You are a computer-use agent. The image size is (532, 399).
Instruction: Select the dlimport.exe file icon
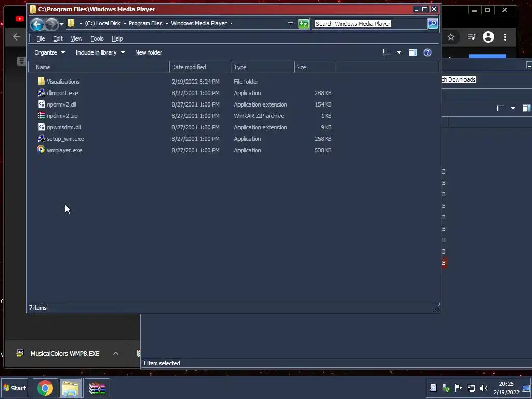41,92
